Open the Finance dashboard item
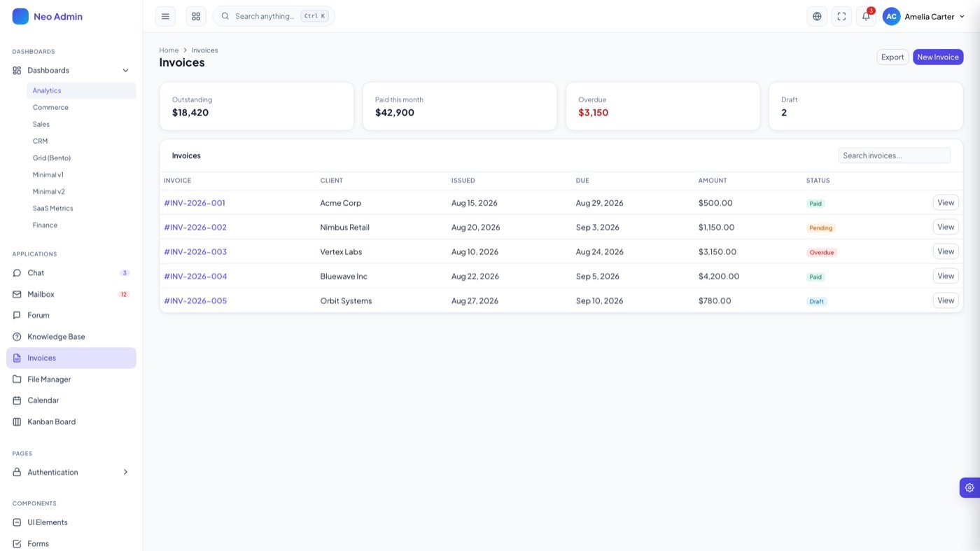Screen dimensions: 980x551 [81, 225]
